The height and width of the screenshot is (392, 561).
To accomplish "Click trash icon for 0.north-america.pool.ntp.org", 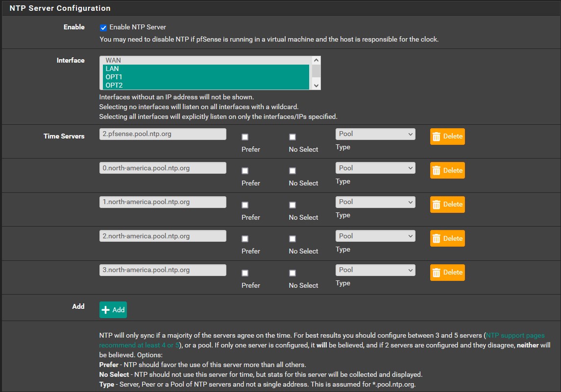I will (438, 170).
